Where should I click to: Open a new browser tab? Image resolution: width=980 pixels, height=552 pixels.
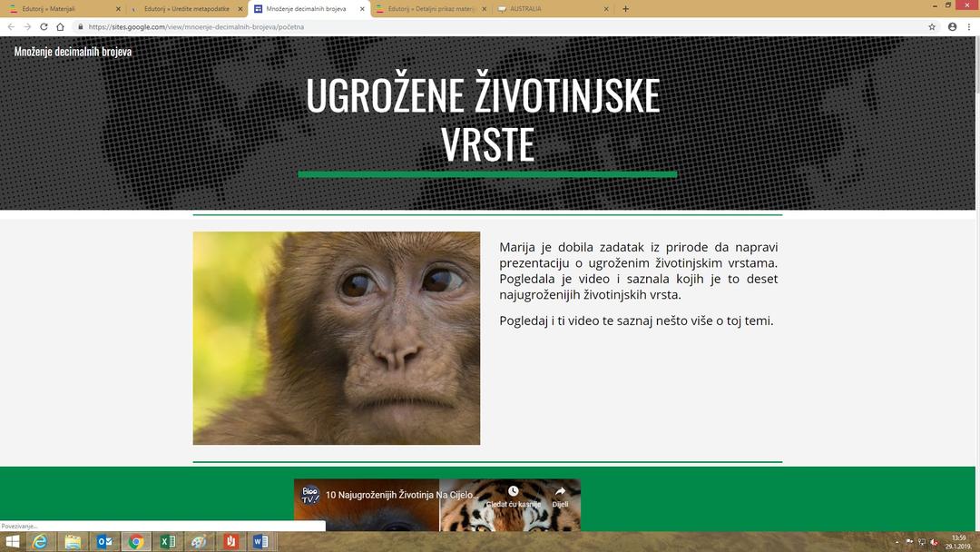625,9
